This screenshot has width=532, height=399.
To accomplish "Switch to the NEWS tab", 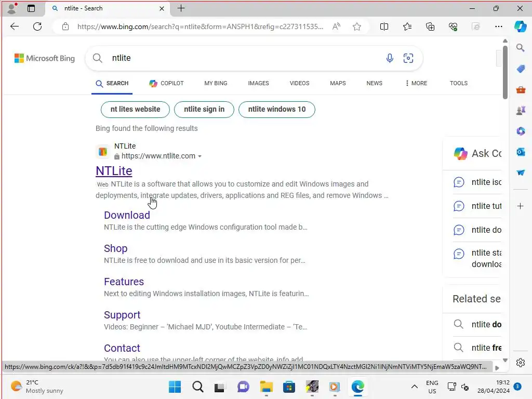I will click(x=374, y=83).
